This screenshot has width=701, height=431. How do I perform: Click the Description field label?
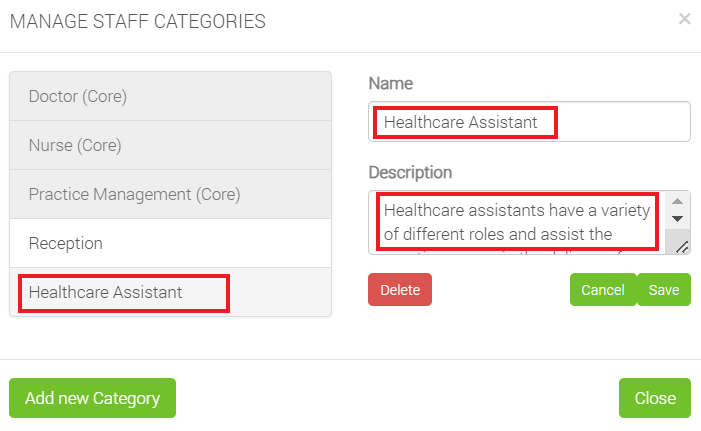(x=410, y=172)
